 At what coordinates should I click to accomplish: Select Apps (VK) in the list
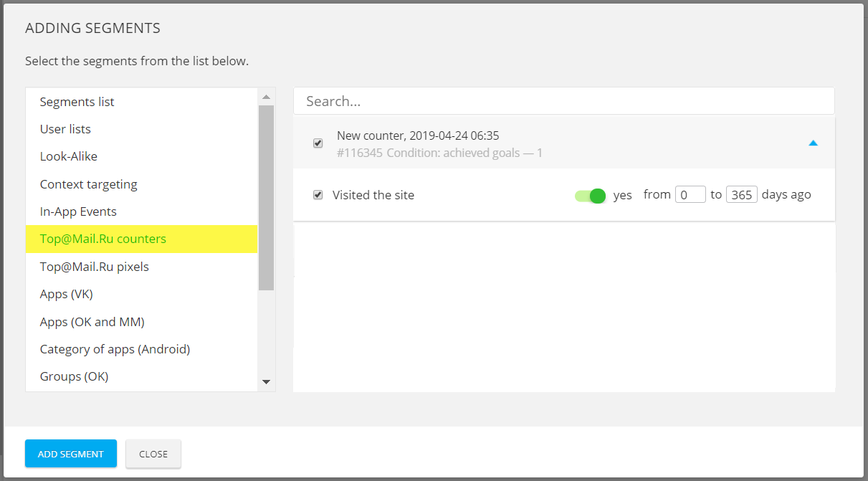pyautogui.click(x=67, y=294)
